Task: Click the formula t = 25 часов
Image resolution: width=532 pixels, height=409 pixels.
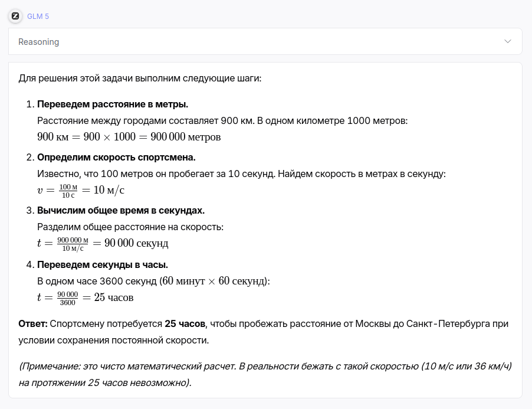Action: point(86,297)
